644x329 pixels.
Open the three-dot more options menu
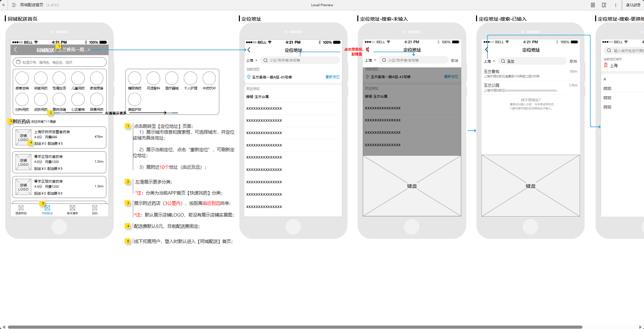(x=616, y=5)
